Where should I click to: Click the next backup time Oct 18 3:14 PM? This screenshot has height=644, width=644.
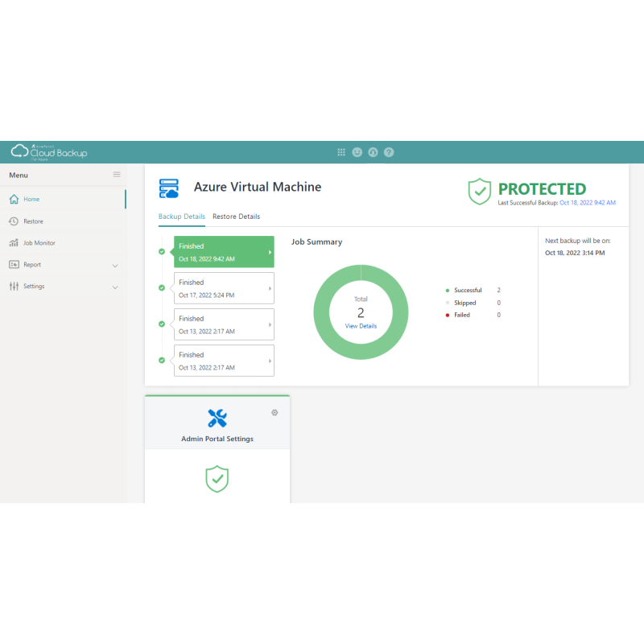click(x=575, y=253)
